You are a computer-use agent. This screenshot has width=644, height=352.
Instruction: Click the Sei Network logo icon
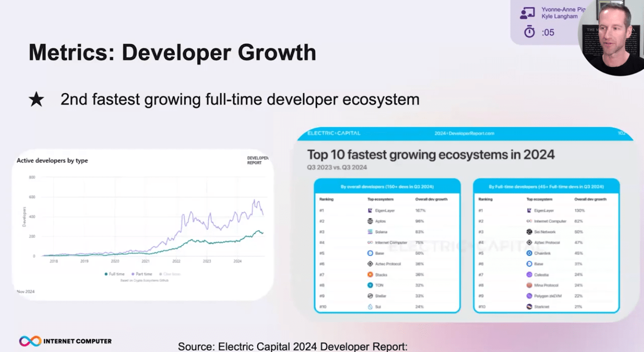click(x=529, y=232)
